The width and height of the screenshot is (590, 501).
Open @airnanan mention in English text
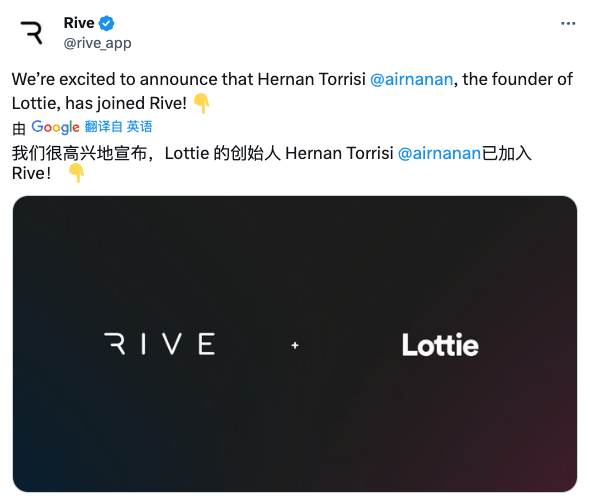pos(412,79)
